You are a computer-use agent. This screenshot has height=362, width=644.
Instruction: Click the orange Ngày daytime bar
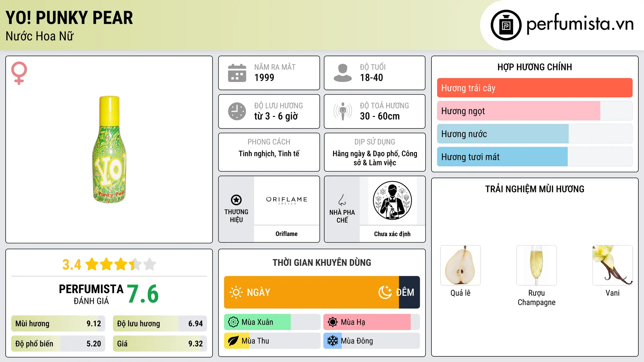(311, 292)
